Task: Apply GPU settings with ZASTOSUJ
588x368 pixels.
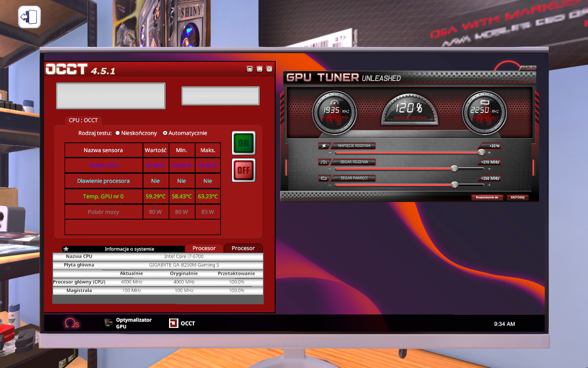Action: coord(517,197)
